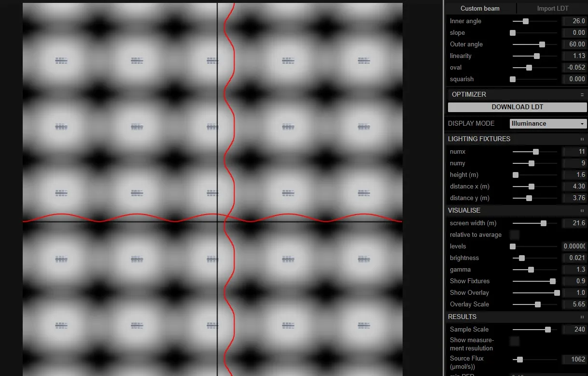Collapse the RESULTS section

(516, 317)
